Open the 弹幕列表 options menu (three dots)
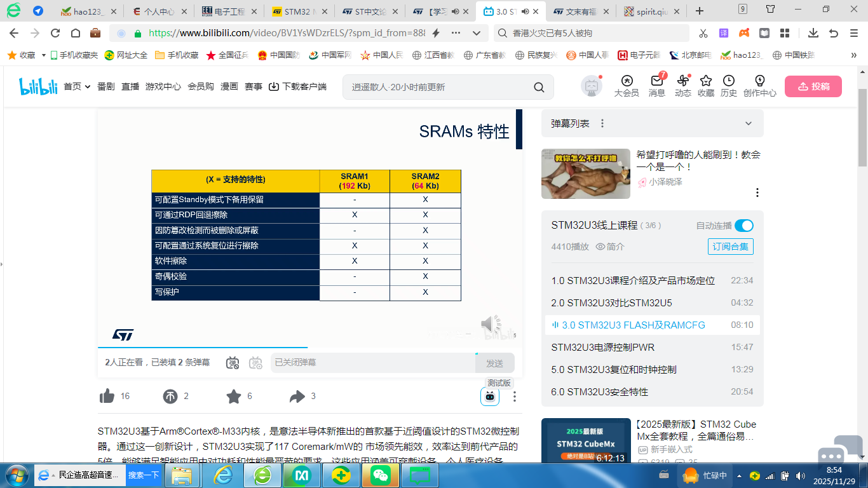868x488 pixels. coord(602,123)
